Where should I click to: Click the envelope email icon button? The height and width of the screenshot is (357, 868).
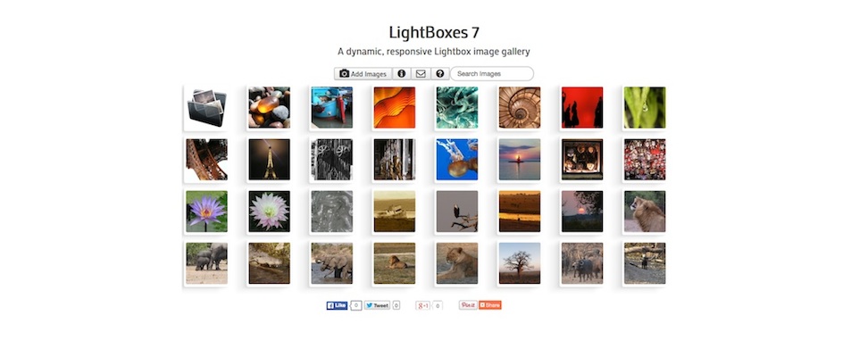tap(421, 73)
